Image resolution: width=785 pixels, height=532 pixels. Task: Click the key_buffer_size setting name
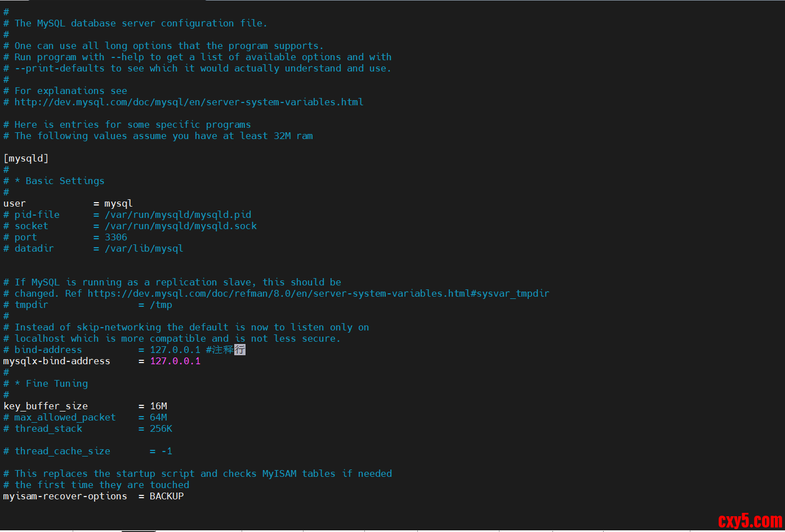pos(46,406)
